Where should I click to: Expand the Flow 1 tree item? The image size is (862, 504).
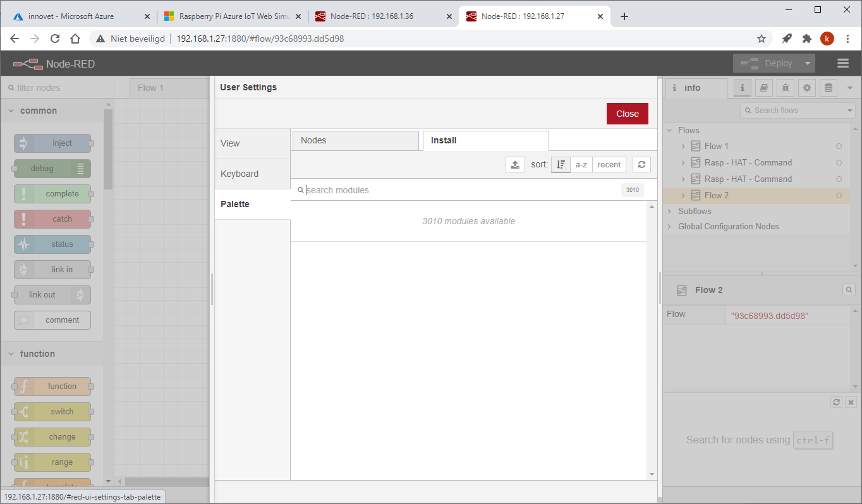(683, 146)
